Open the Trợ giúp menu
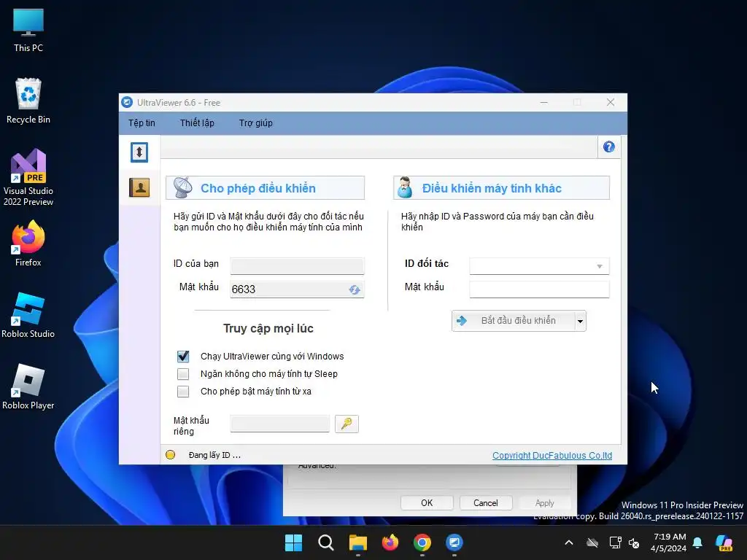This screenshot has width=747, height=560. pos(256,122)
